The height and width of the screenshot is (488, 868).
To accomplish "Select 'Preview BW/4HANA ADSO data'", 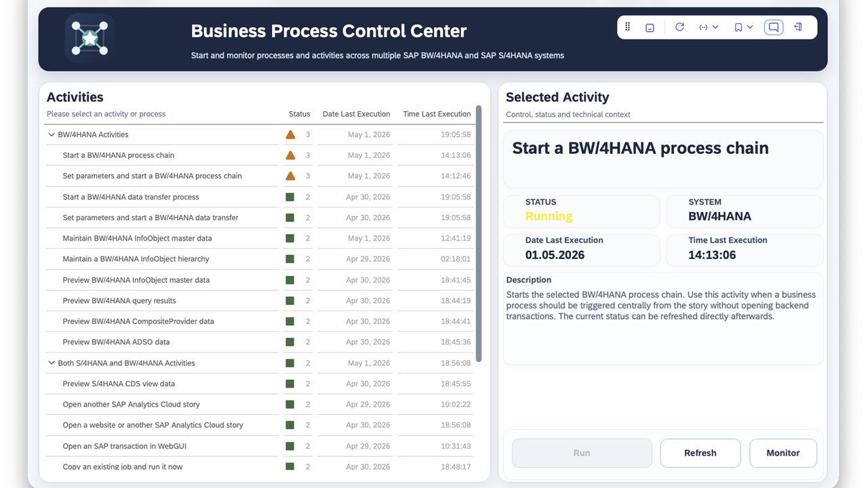I will tap(117, 342).
